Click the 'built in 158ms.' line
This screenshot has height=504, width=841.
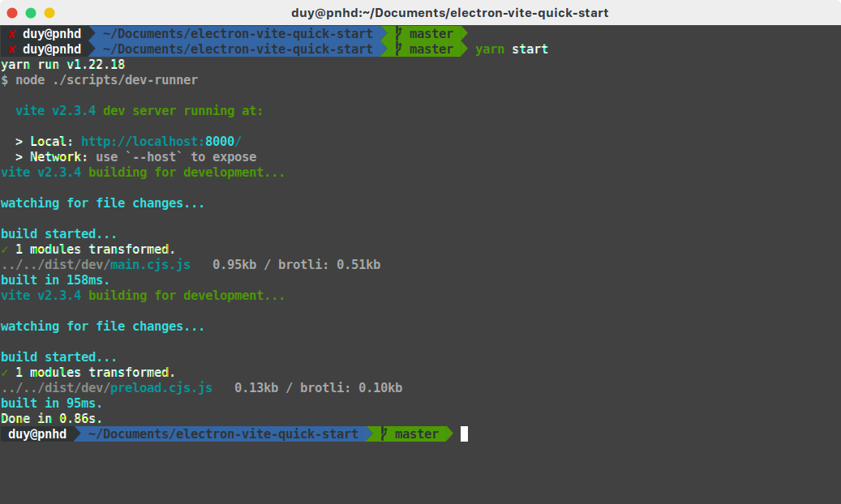[x=55, y=280]
